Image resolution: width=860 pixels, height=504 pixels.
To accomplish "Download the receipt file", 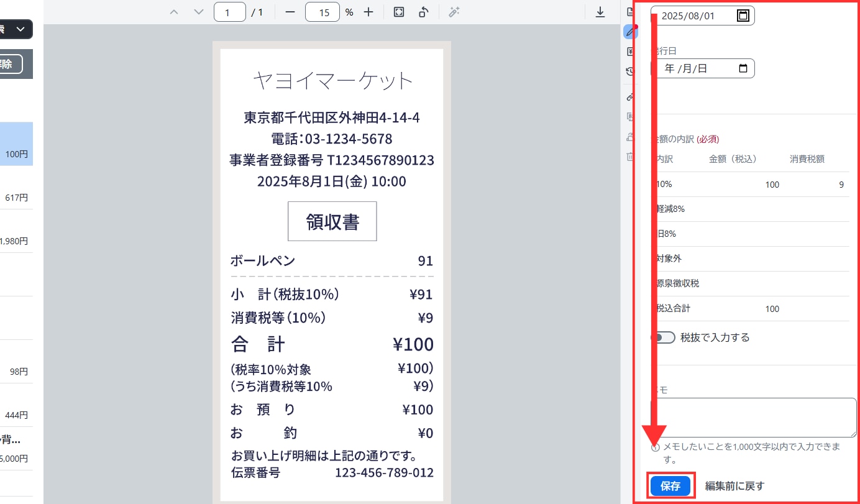I will click(600, 12).
